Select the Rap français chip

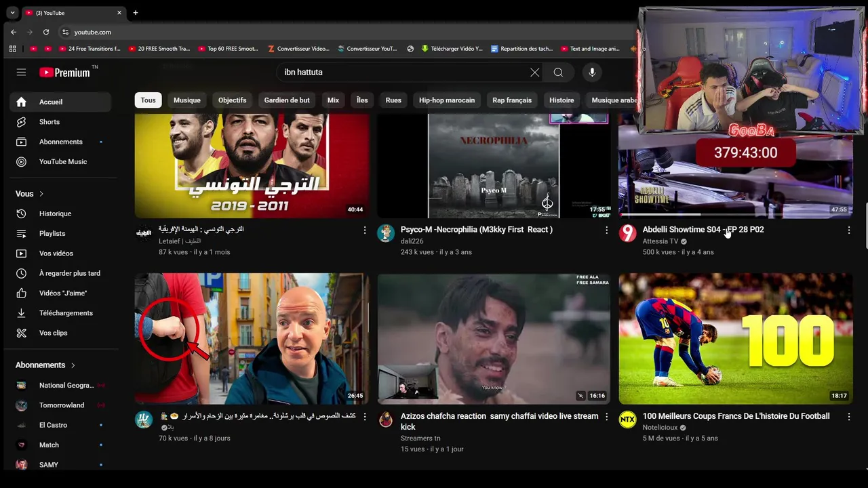pyautogui.click(x=512, y=100)
